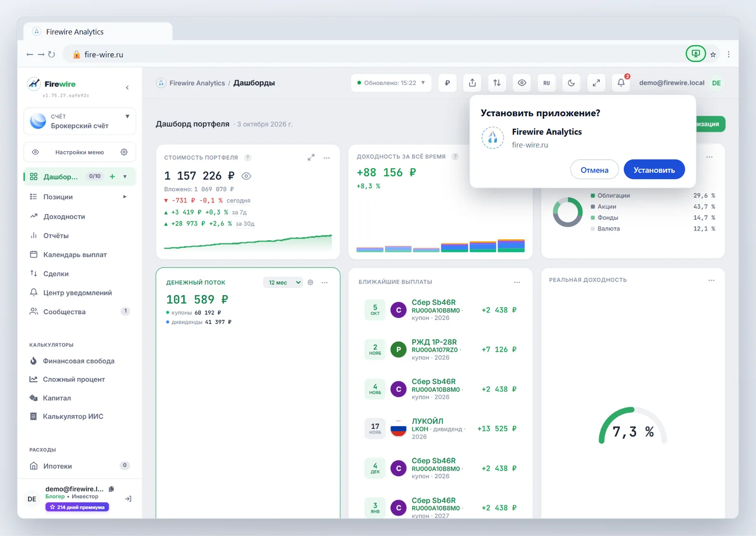
Task: Toggle eye icon in Настройки меню row
Action: coord(35,152)
